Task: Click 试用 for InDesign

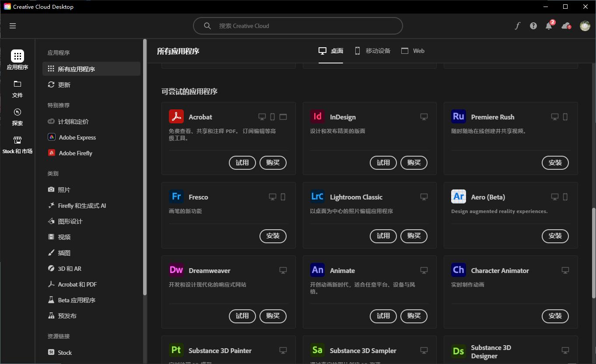Action: 383,162
